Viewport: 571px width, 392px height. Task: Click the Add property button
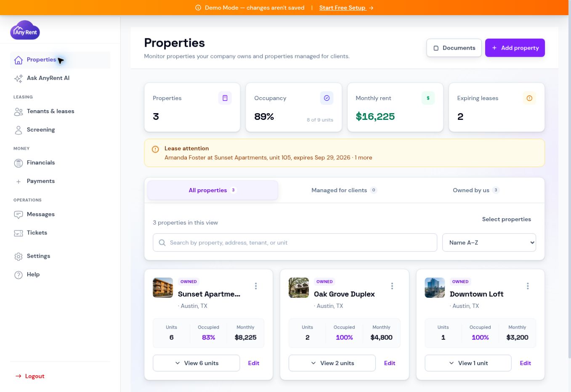tap(515, 48)
